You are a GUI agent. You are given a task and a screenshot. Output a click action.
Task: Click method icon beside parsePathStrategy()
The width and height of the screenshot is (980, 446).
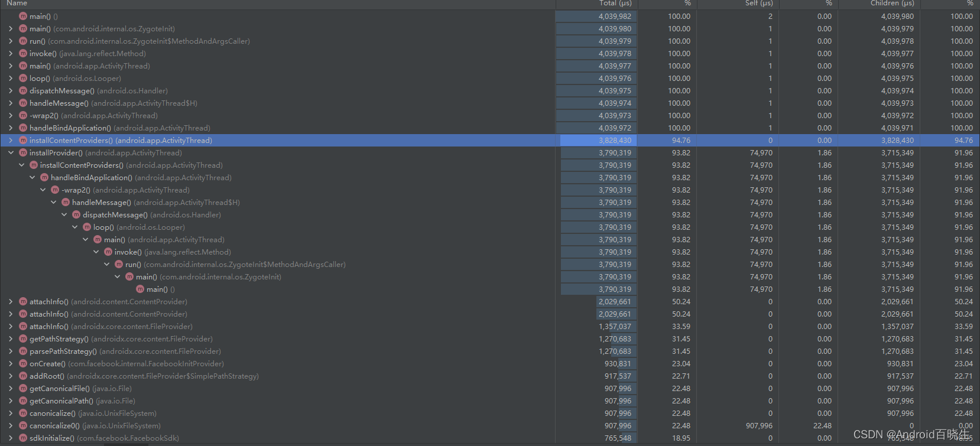23,351
